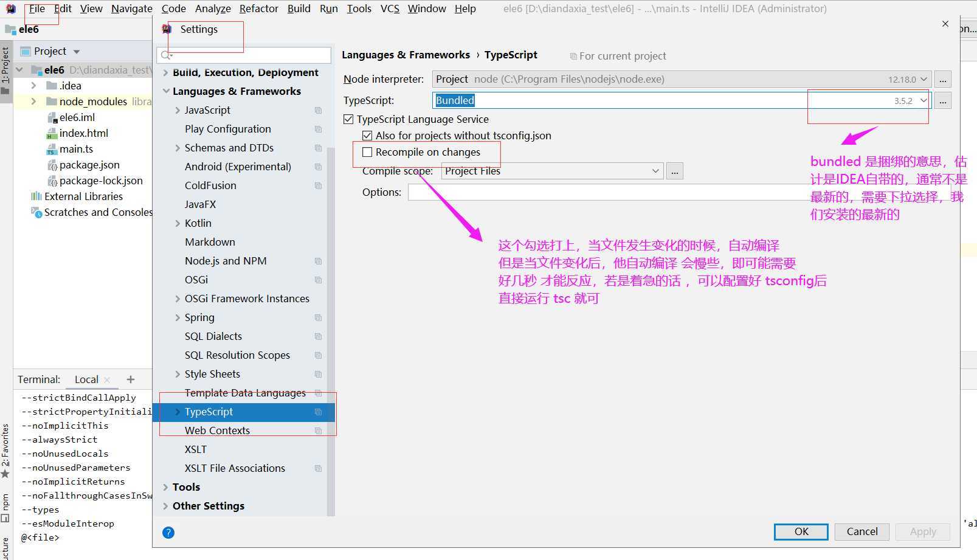Click the Settings help question mark icon

pos(168,533)
